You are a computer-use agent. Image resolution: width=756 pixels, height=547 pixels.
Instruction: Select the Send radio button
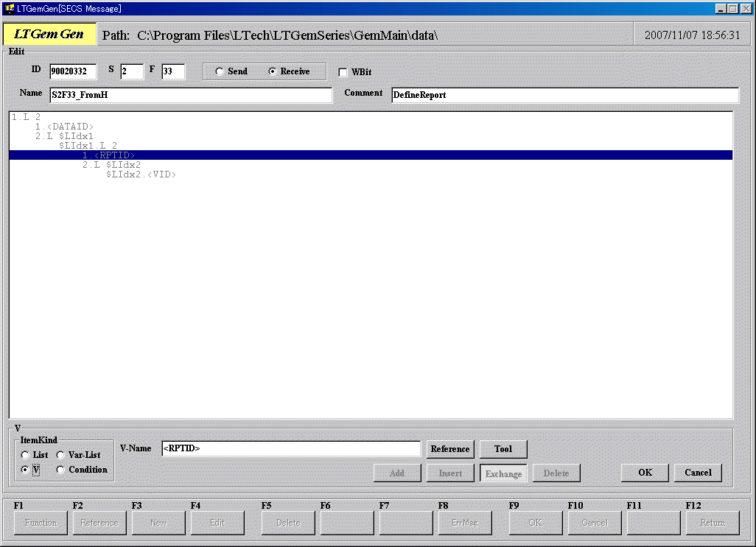pos(220,71)
